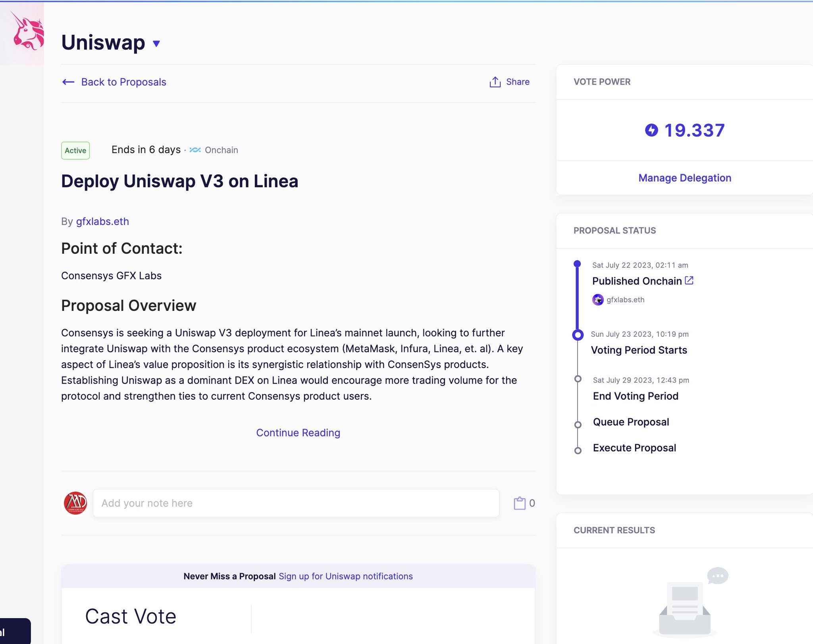Image resolution: width=813 pixels, height=644 pixels.
Task: Click the user avatar beside note field
Action: pyautogui.click(x=75, y=503)
